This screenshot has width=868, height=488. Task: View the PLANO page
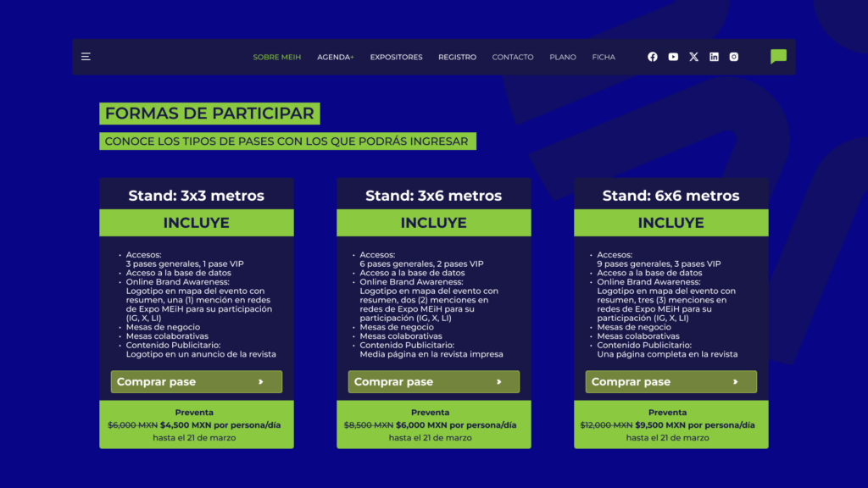click(563, 58)
